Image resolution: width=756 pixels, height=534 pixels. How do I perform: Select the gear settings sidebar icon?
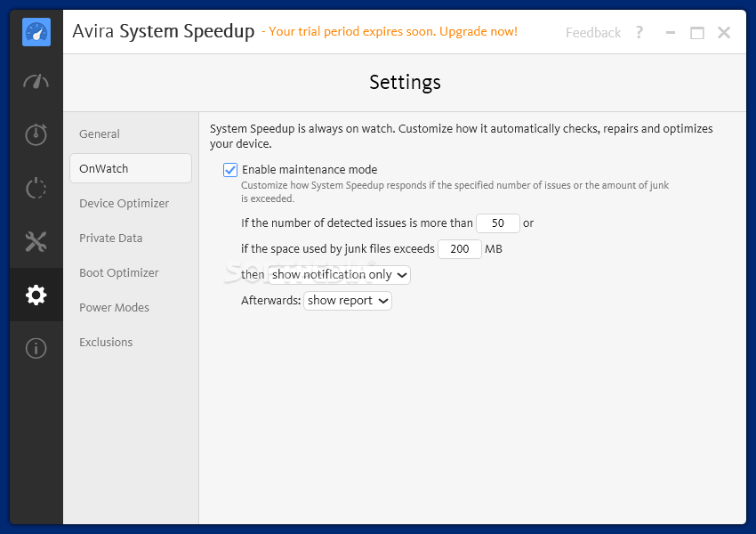[36, 295]
